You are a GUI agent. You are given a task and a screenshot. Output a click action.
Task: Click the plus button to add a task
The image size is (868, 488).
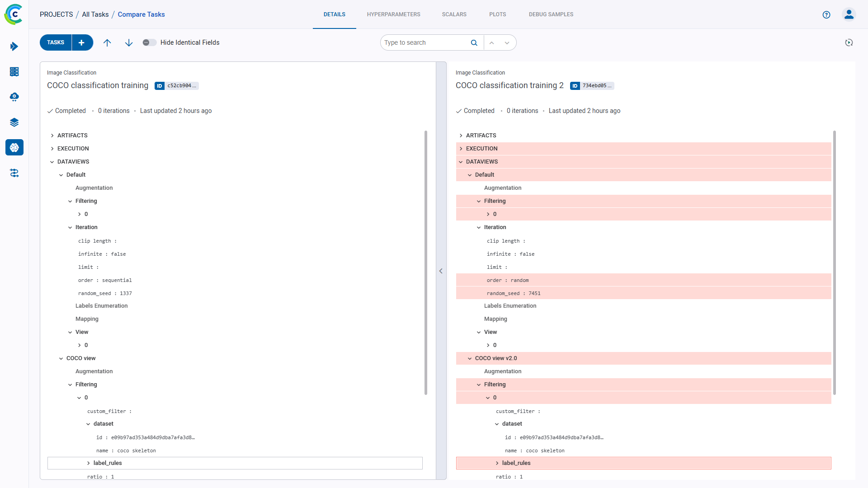coord(81,42)
